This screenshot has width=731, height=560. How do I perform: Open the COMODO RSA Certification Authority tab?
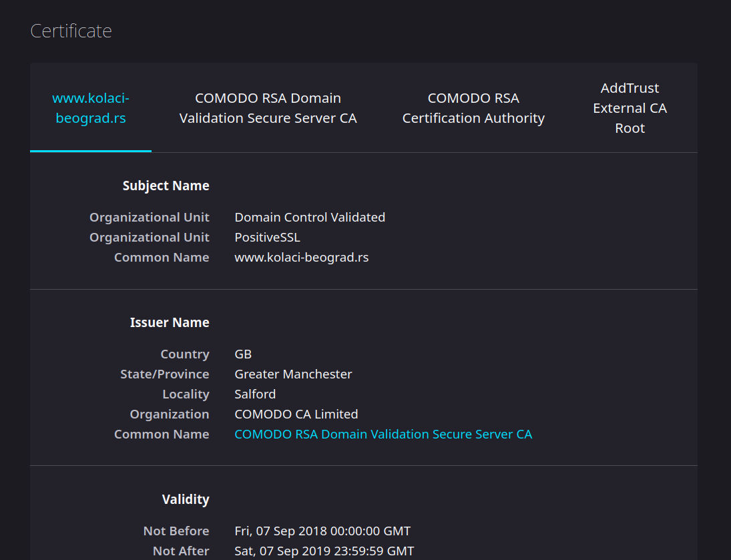[x=473, y=107]
